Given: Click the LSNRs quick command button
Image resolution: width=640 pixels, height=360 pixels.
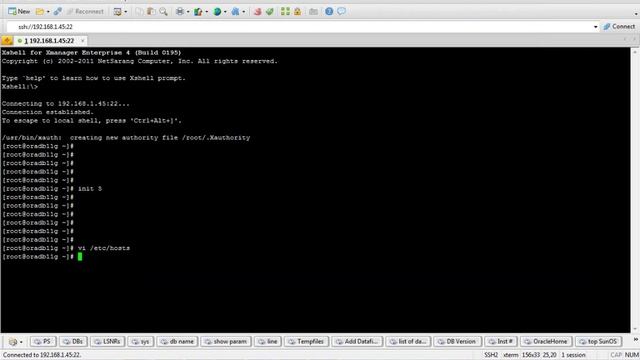Looking at the screenshot, I should pos(107,342).
